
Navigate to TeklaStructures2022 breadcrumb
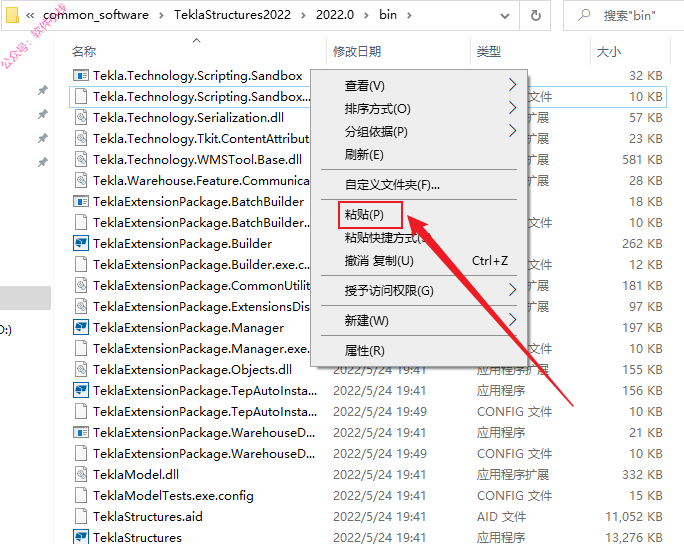click(233, 15)
